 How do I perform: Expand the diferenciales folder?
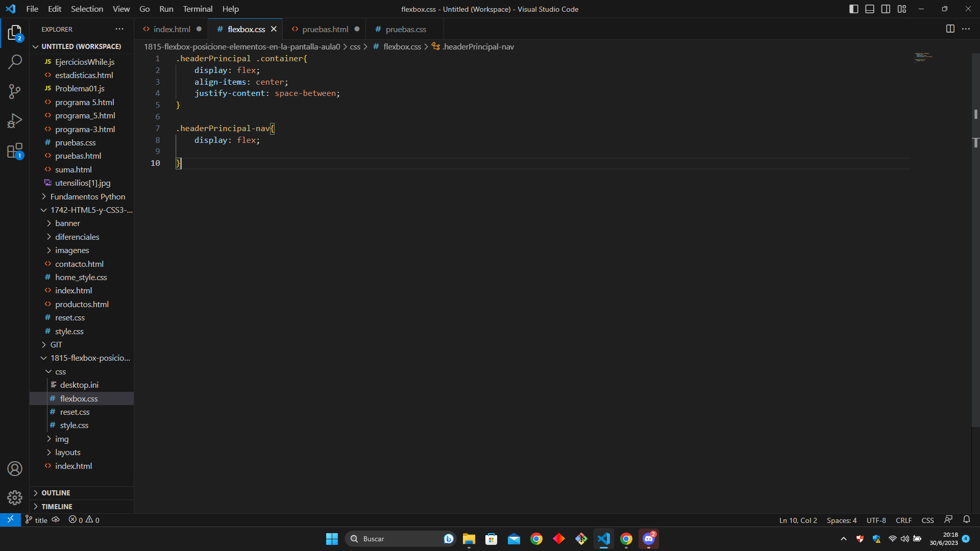point(82,237)
